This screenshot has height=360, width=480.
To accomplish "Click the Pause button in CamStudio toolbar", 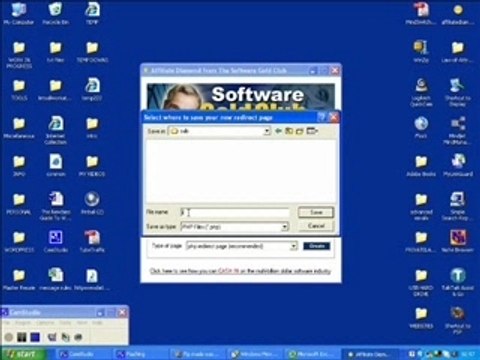I will tap(22, 337).
